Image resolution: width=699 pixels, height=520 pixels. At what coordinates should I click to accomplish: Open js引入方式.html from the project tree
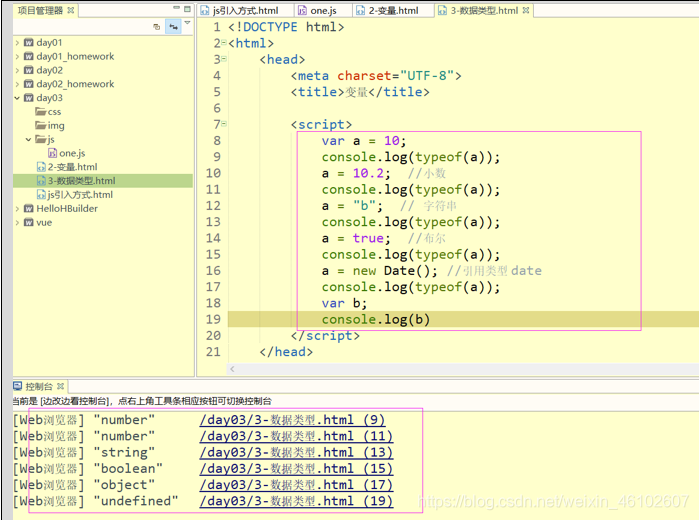(80, 195)
